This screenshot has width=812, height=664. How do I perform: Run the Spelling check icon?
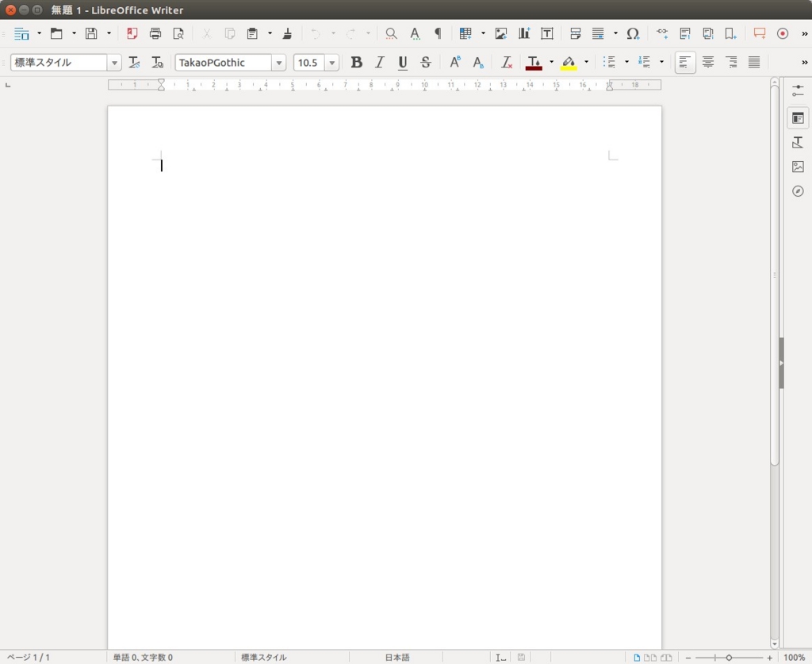(x=415, y=33)
